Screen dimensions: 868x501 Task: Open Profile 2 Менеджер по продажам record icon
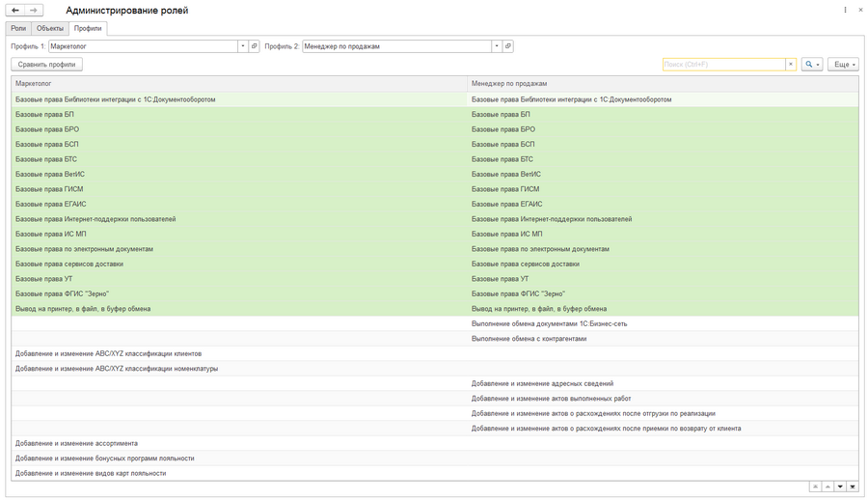coord(507,46)
